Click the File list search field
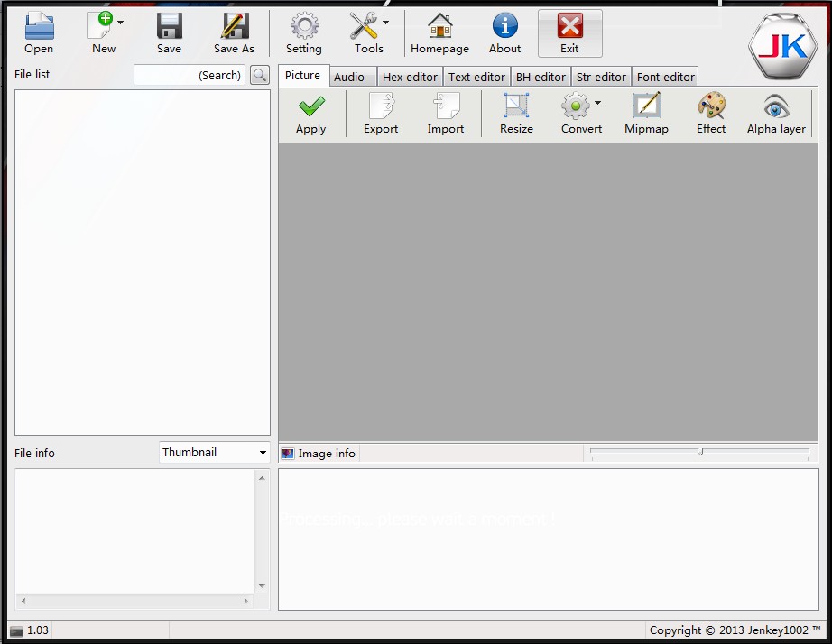Viewport: 832px width, 644px height. click(x=190, y=75)
